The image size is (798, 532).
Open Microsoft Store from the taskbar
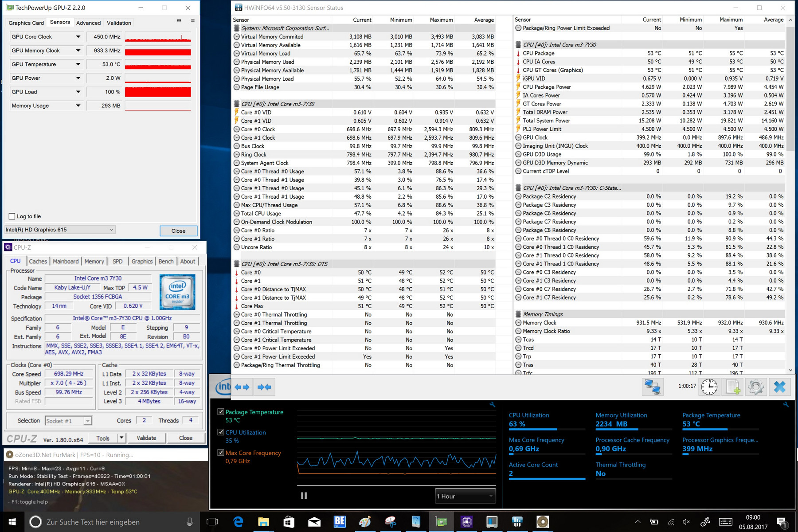[x=289, y=522]
